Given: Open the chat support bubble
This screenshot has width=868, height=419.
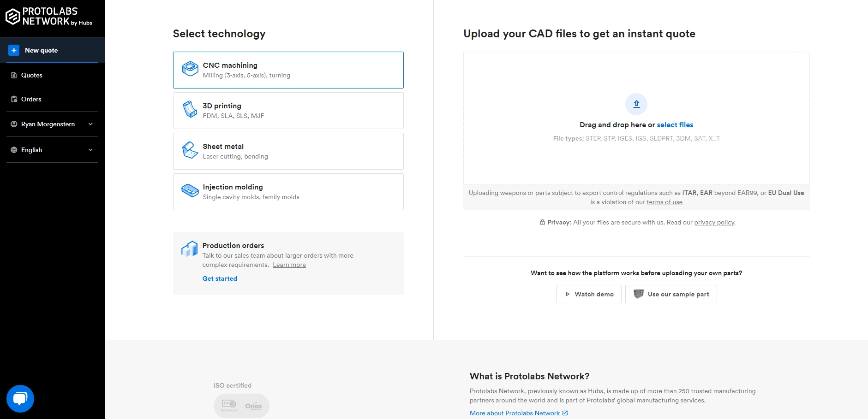Looking at the screenshot, I should click(20, 399).
